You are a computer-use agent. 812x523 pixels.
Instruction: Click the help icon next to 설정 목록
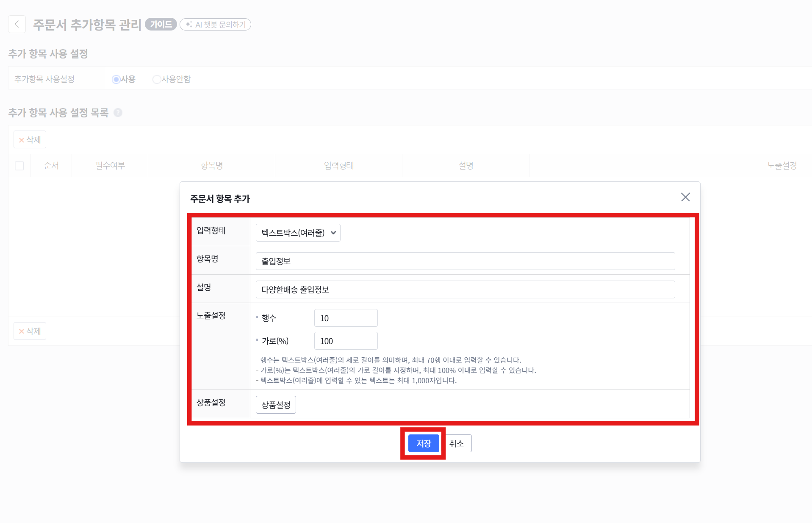click(x=118, y=112)
